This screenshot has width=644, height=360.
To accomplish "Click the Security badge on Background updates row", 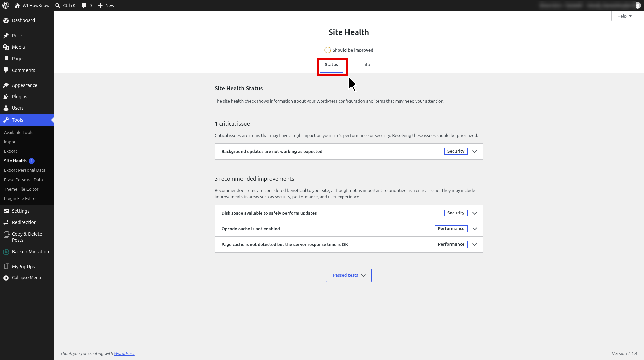I will tap(456, 151).
